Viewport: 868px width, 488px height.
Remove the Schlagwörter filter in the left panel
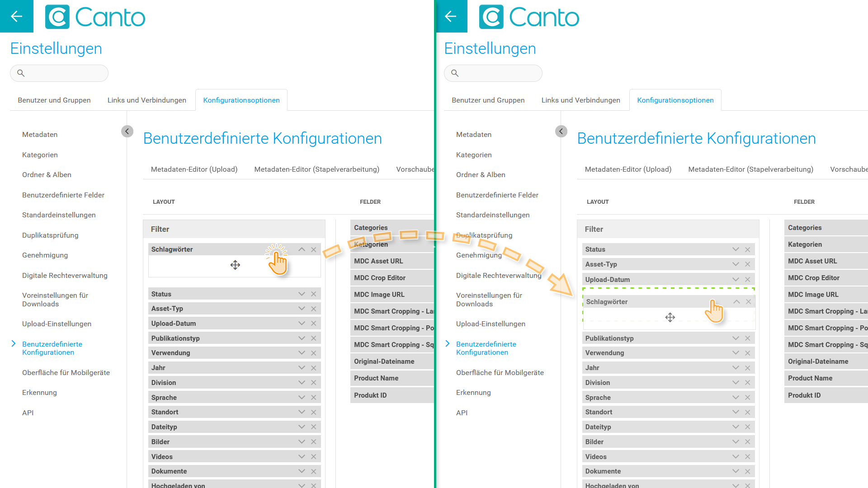click(x=314, y=249)
